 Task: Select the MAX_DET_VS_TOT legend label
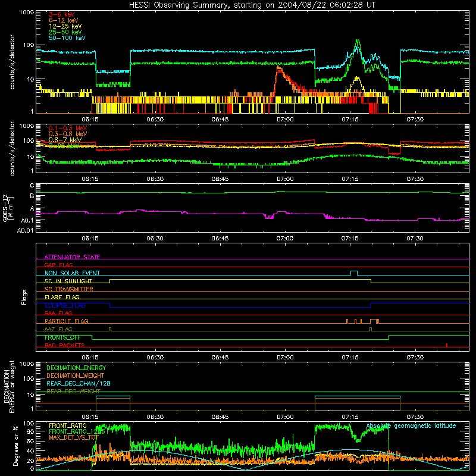74,437
